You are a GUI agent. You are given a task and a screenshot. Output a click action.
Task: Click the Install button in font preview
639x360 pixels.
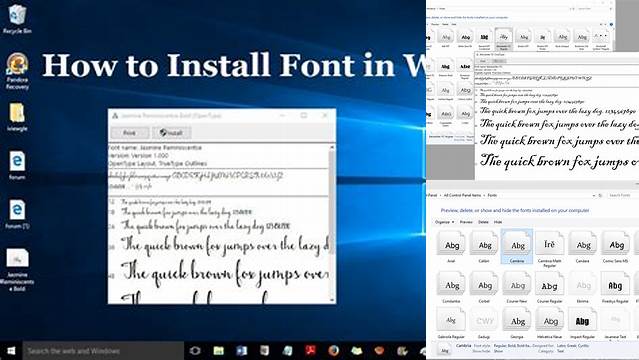(x=171, y=133)
